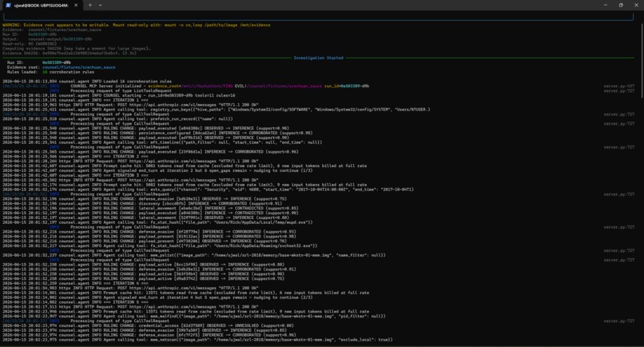Image resolution: width=644 pixels, height=347 pixels.
Task: Click the 'Rules loaded: 16 corroboration rules' line
Action: point(50,72)
